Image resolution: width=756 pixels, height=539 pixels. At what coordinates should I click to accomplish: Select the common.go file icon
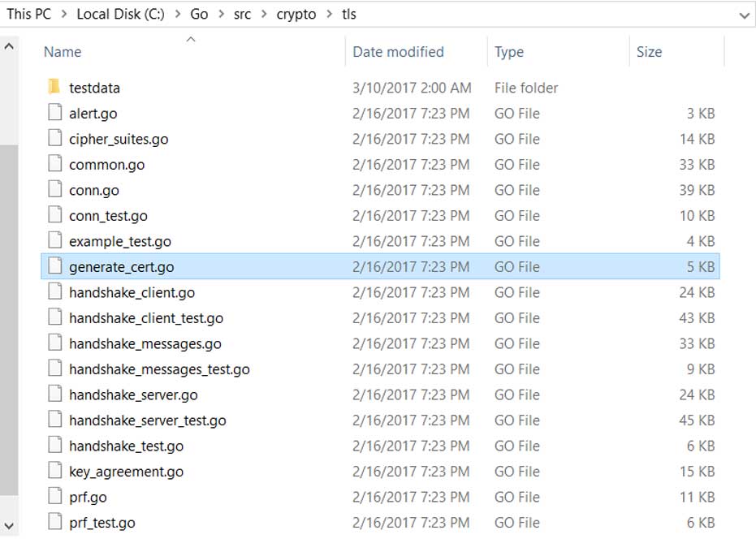point(55,163)
